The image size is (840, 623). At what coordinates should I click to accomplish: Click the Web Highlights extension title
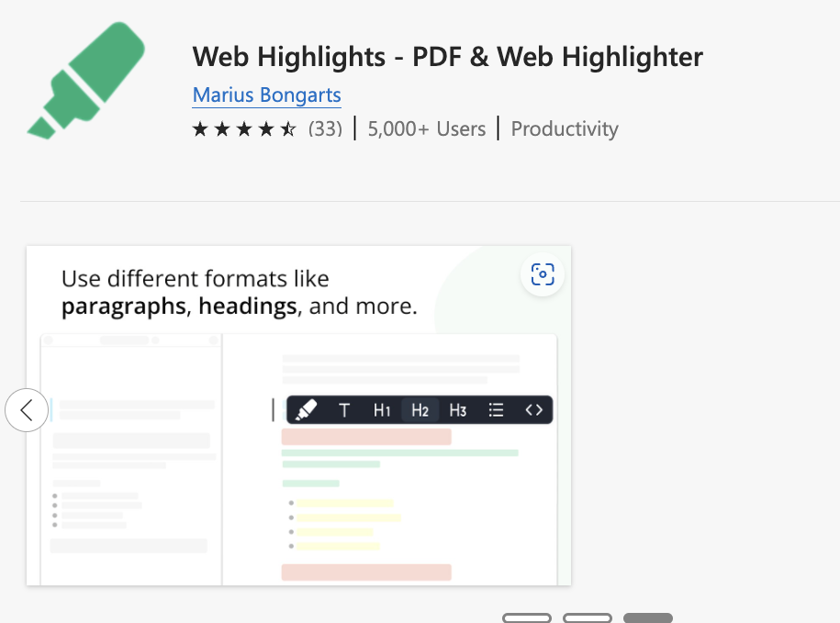coord(448,57)
